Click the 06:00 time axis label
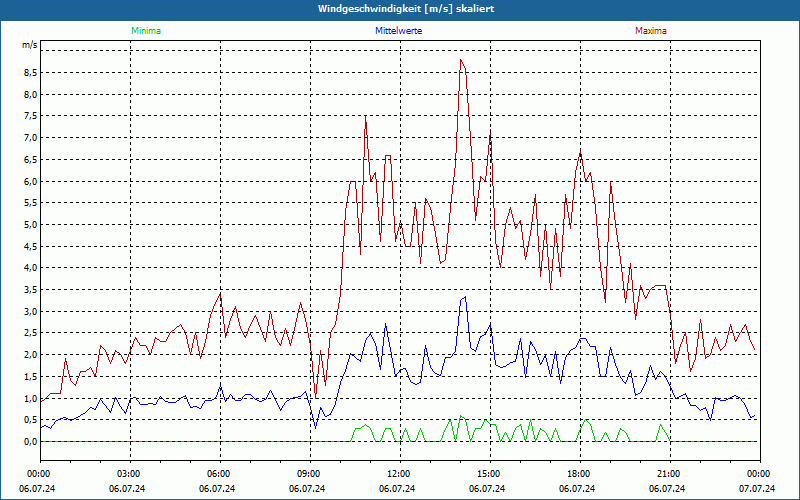 coord(219,474)
